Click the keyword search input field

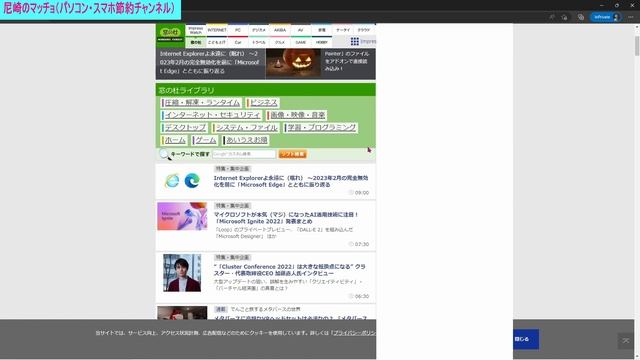244,154
